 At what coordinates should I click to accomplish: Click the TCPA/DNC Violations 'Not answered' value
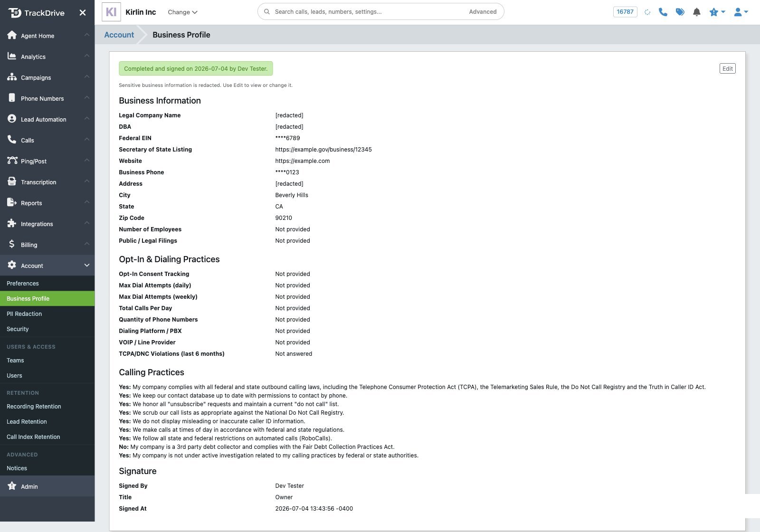(294, 353)
